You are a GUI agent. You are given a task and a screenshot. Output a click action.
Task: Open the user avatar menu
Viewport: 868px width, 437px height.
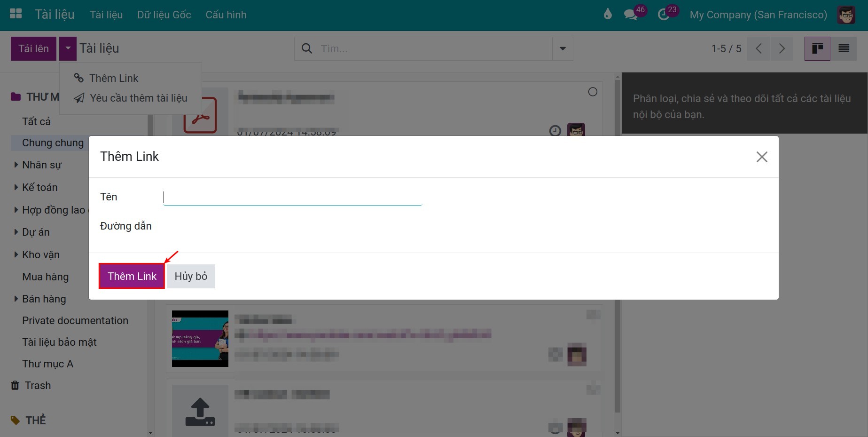tap(846, 15)
